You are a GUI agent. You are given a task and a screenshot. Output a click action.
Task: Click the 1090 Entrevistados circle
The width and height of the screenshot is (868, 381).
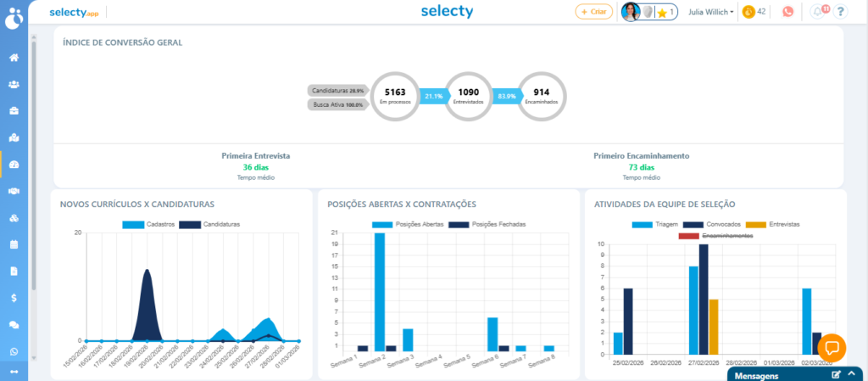469,96
